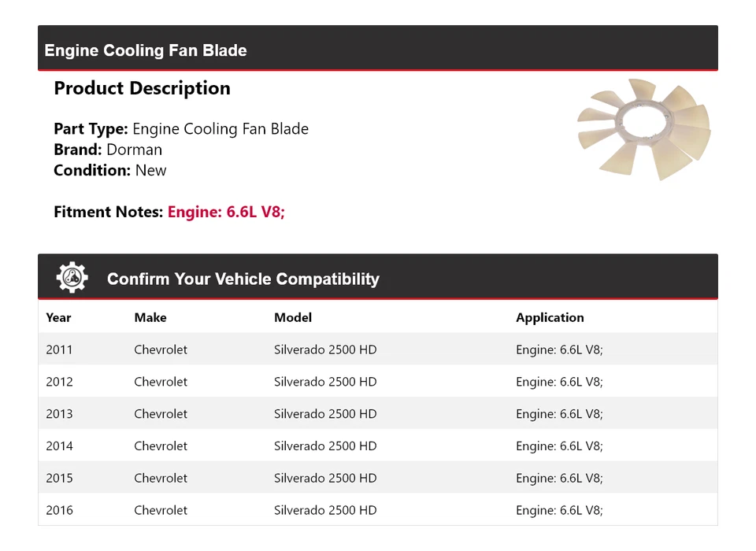This screenshot has height=551, width=756.
Task: Click Confirm Your Vehicle Compatibility heading
Action: click(243, 279)
